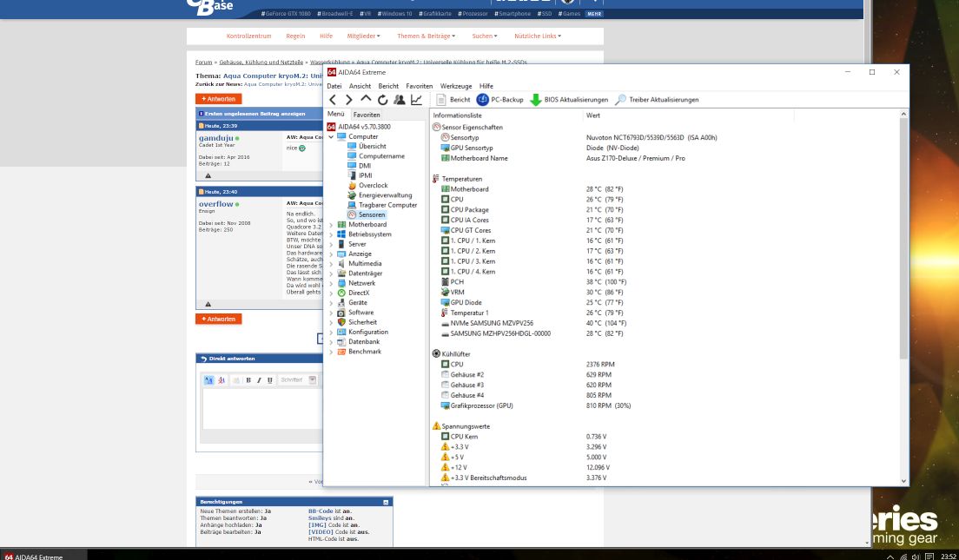Open the Werkzeuge menu

pyautogui.click(x=456, y=86)
